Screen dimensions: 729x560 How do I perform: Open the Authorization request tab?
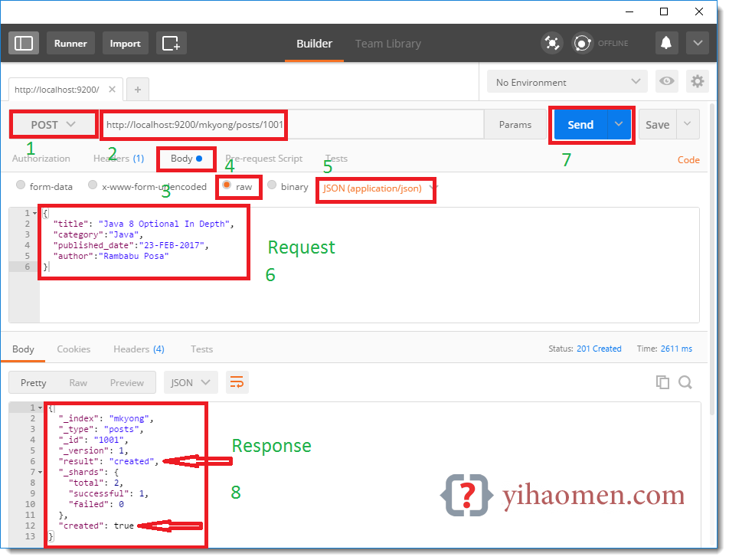tap(41, 159)
